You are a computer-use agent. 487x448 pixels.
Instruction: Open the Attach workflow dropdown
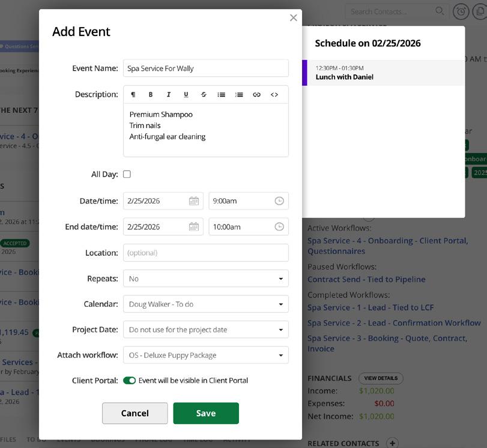205,355
